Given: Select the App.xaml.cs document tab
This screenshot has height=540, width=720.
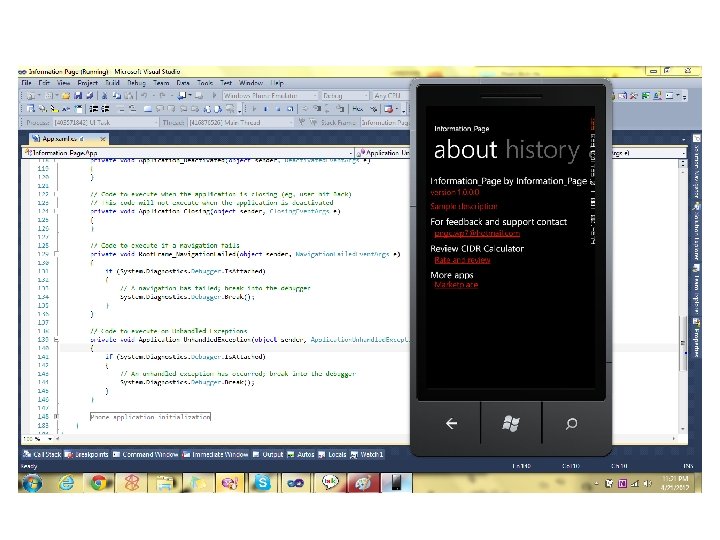Looking at the screenshot, I should point(68,138).
